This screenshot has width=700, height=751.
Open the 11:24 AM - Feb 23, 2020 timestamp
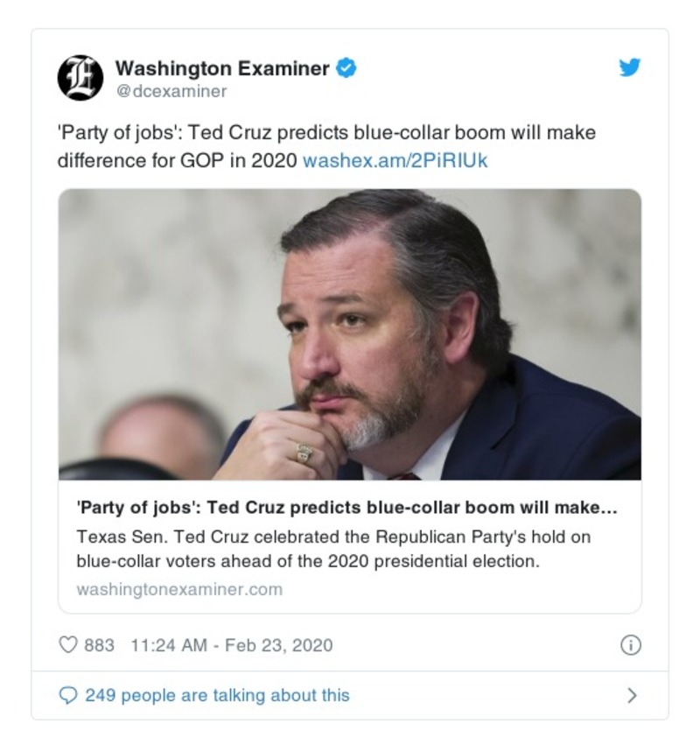[231, 645]
